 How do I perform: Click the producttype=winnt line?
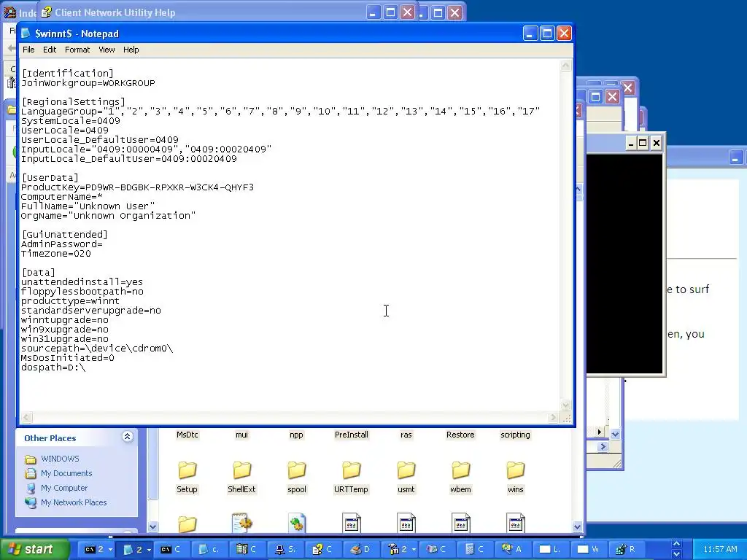(x=70, y=301)
